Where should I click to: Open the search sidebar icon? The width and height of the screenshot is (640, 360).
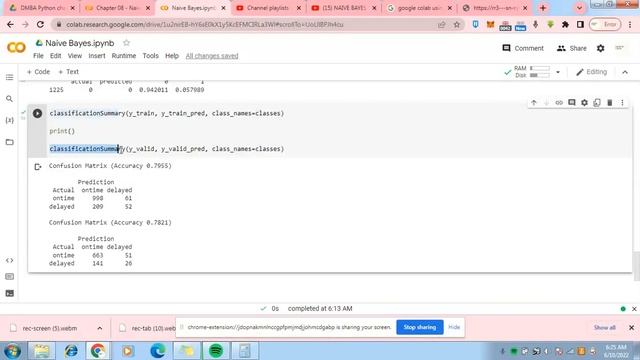9,99
